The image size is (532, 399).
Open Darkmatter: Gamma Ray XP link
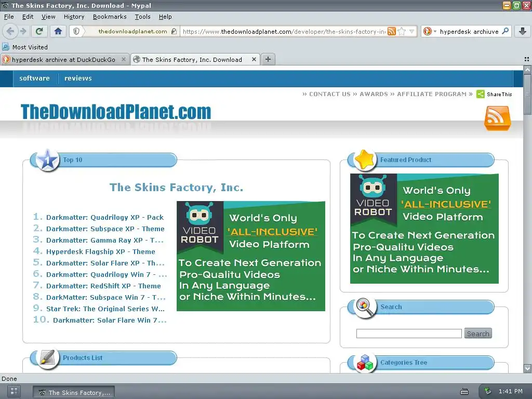(105, 240)
